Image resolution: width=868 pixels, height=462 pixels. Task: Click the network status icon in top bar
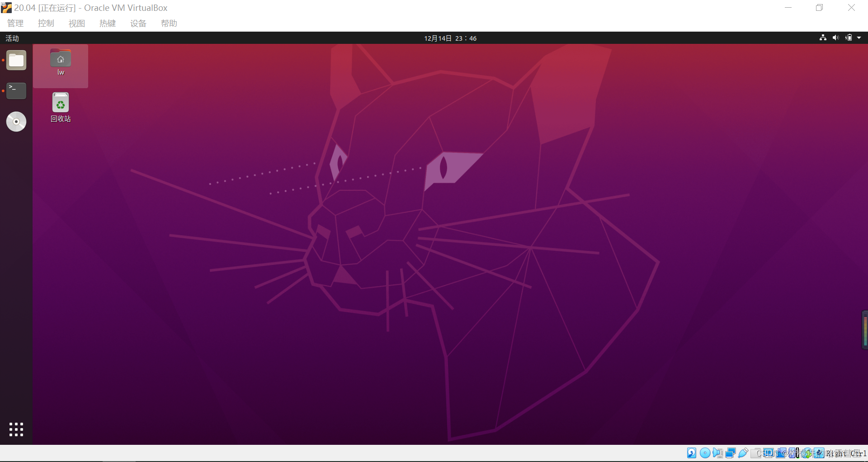[823, 38]
